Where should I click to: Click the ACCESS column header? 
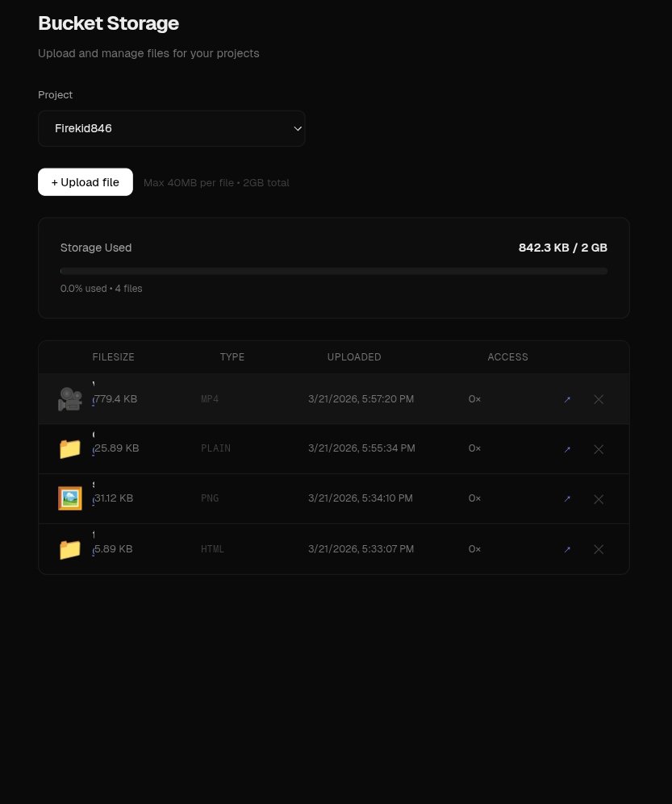click(507, 357)
